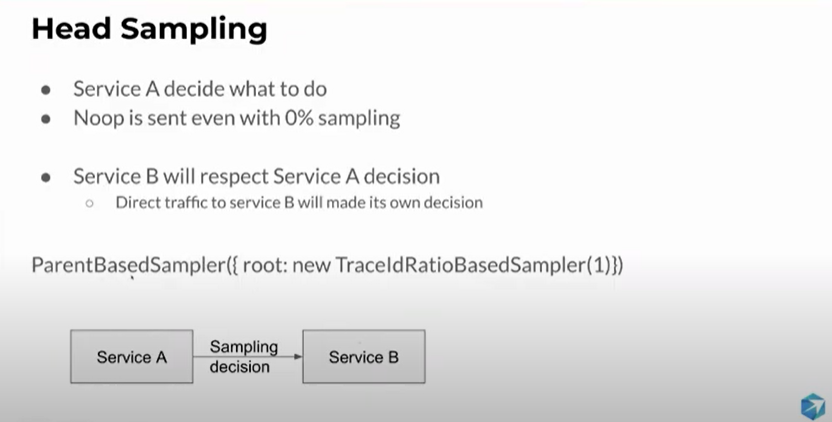The image size is (832, 422).
Task: Click the Head Sampling slide title
Action: point(149,29)
